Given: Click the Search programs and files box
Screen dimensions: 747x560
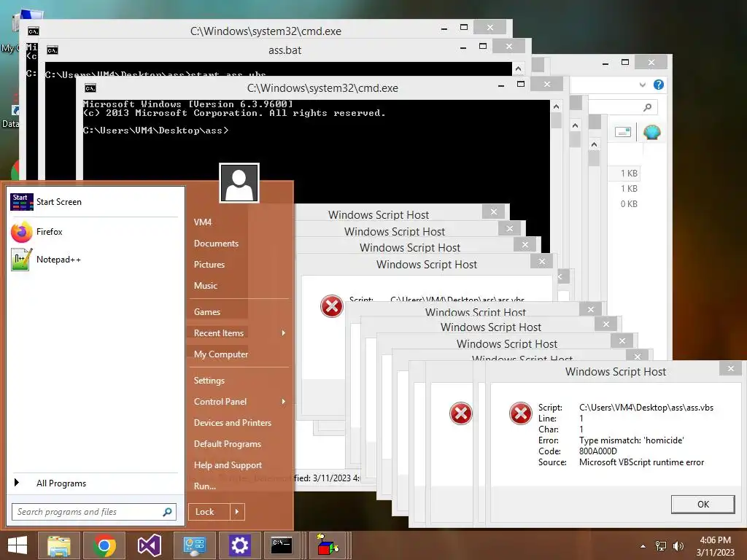Looking at the screenshot, I should coord(94,512).
